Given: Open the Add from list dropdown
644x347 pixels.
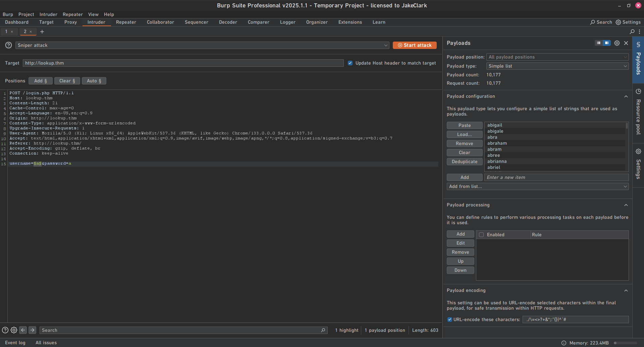Looking at the screenshot, I should [x=538, y=186].
